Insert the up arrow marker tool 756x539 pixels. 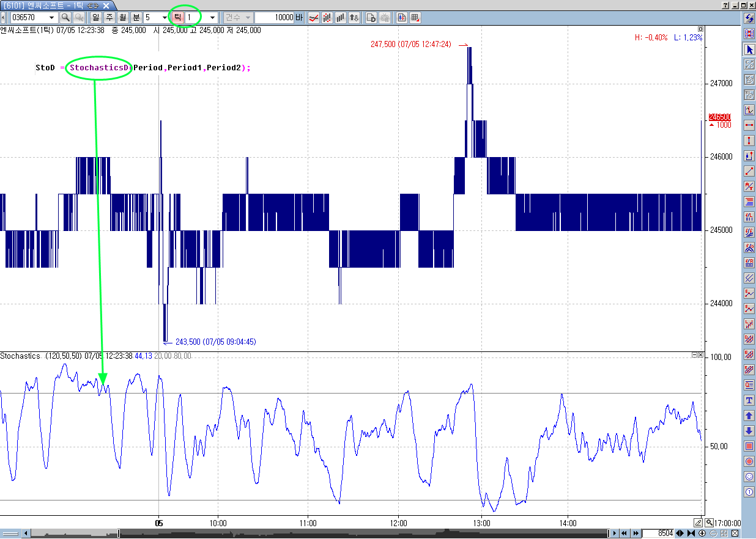click(x=749, y=416)
